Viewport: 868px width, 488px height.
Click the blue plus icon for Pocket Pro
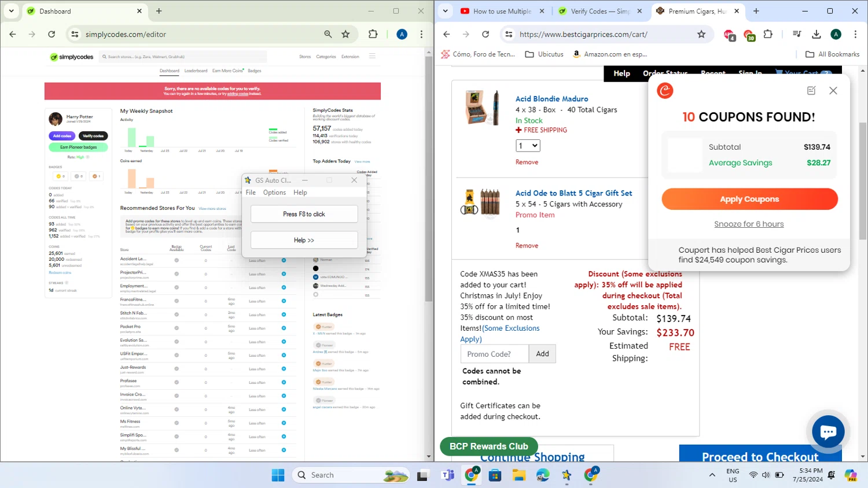point(284,328)
